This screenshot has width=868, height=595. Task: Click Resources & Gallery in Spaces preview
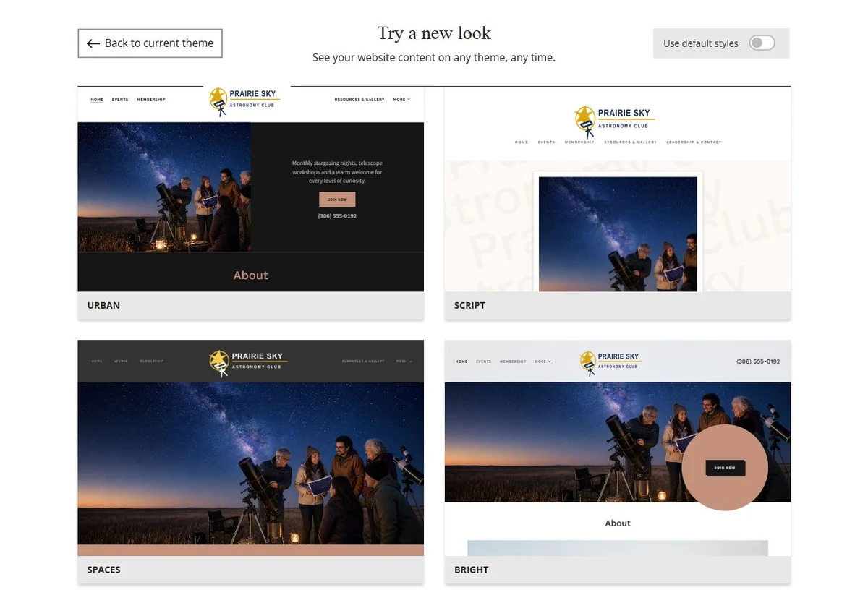(363, 361)
